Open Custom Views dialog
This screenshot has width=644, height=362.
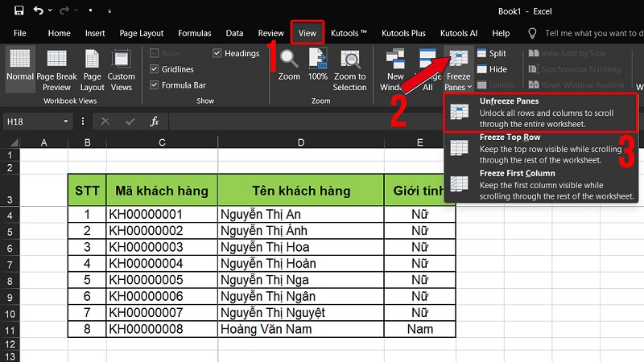tap(122, 70)
